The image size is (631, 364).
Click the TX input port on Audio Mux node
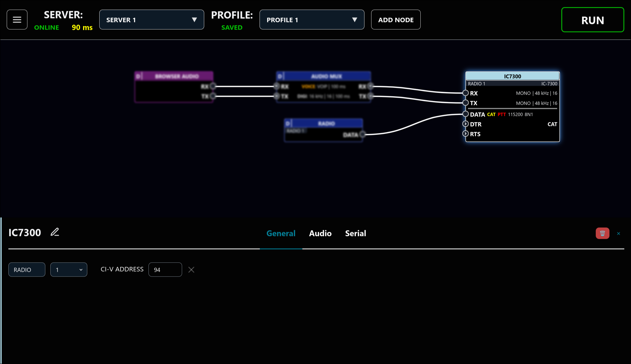pyautogui.click(x=277, y=96)
